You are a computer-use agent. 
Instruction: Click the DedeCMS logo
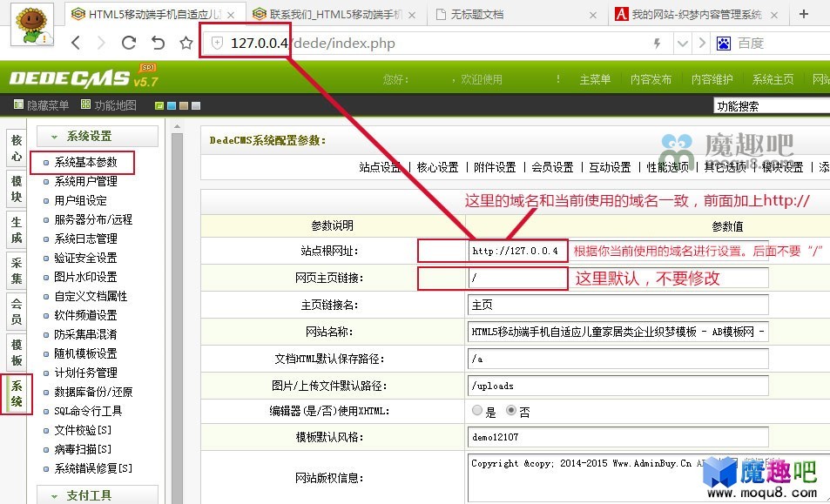(x=84, y=77)
